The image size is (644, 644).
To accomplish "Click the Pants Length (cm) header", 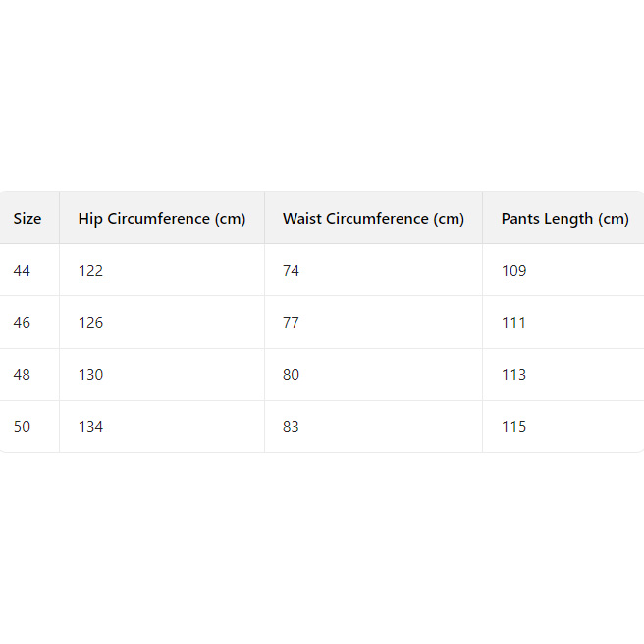I will [x=564, y=219].
